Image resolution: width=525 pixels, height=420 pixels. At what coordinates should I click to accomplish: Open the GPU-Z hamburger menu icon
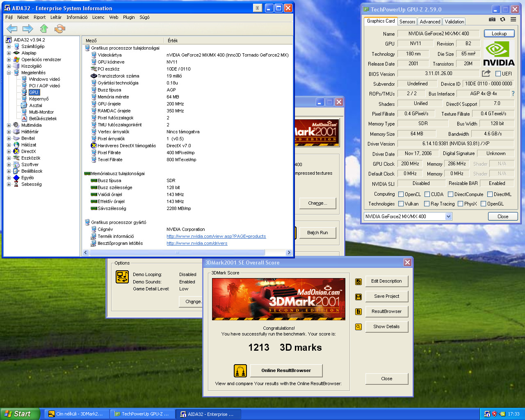pos(513,19)
